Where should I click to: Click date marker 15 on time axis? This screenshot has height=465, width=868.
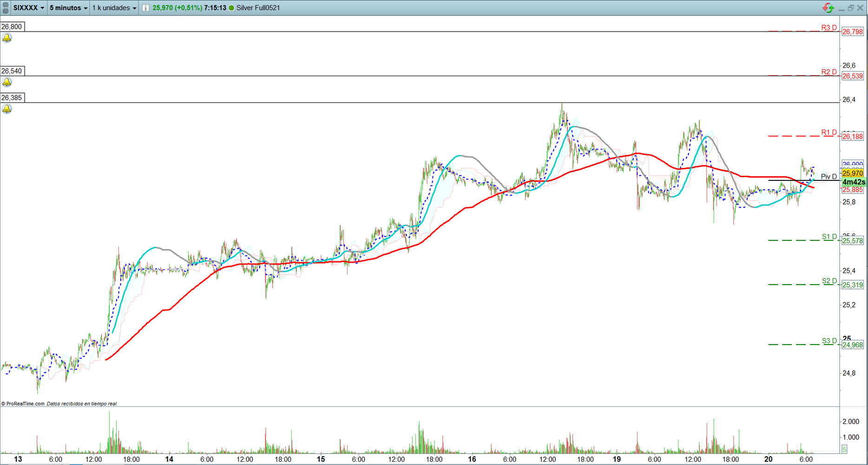point(321,459)
